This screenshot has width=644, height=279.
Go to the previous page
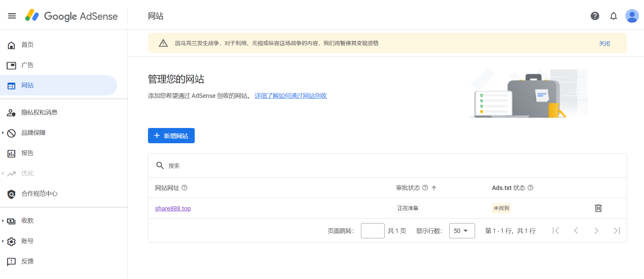pos(576,231)
